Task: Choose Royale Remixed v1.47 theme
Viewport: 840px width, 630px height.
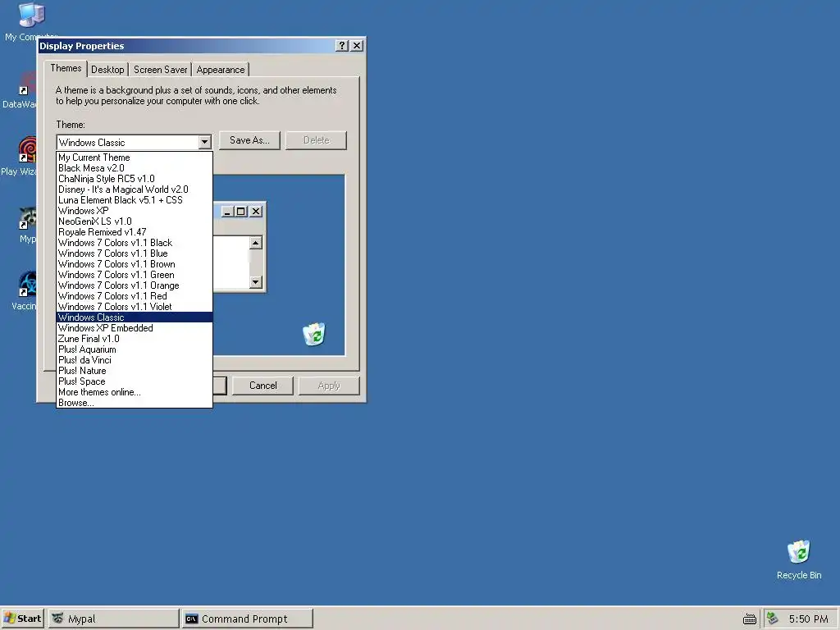Action: (135, 232)
